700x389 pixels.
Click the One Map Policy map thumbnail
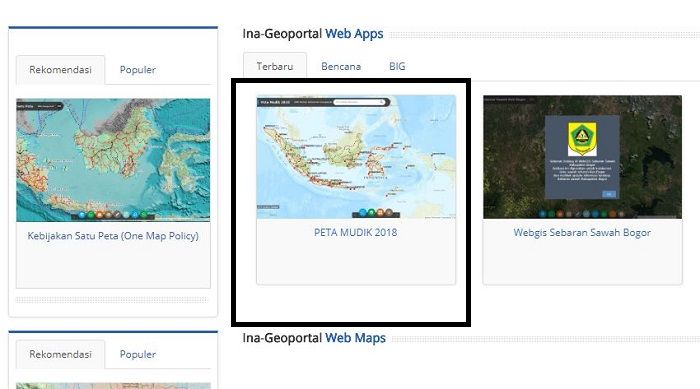pyautogui.click(x=113, y=160)
